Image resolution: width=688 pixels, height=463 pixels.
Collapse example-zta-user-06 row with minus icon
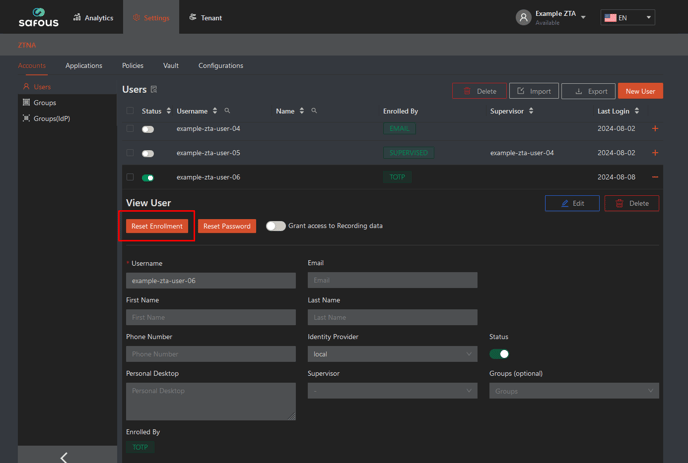pos(655,177)
